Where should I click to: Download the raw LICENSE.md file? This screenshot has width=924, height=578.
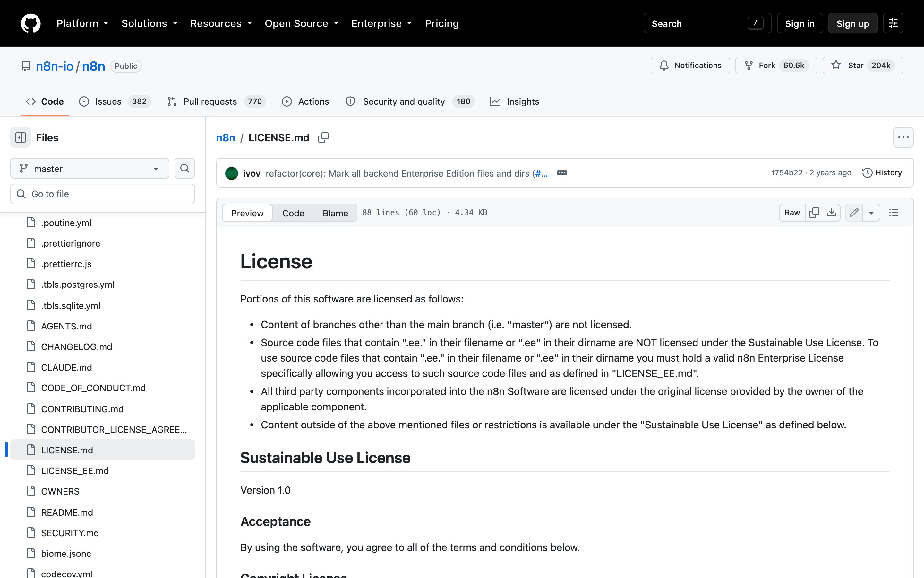[831, 213]
